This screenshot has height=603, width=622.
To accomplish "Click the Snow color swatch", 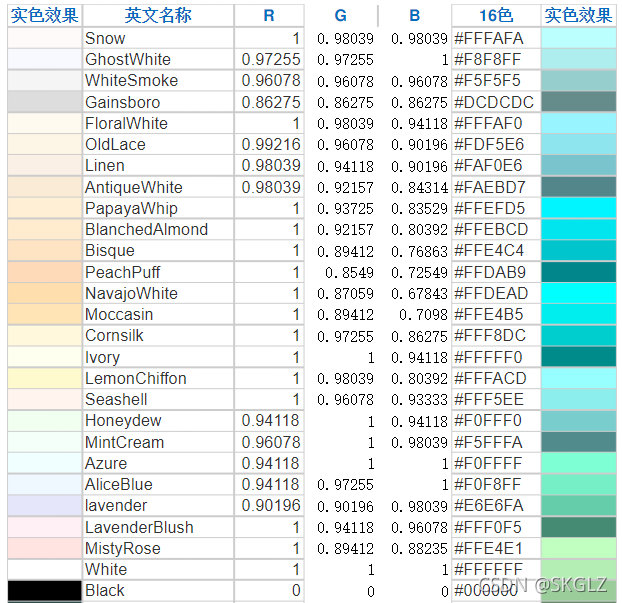I will click(x=45, y=38).
